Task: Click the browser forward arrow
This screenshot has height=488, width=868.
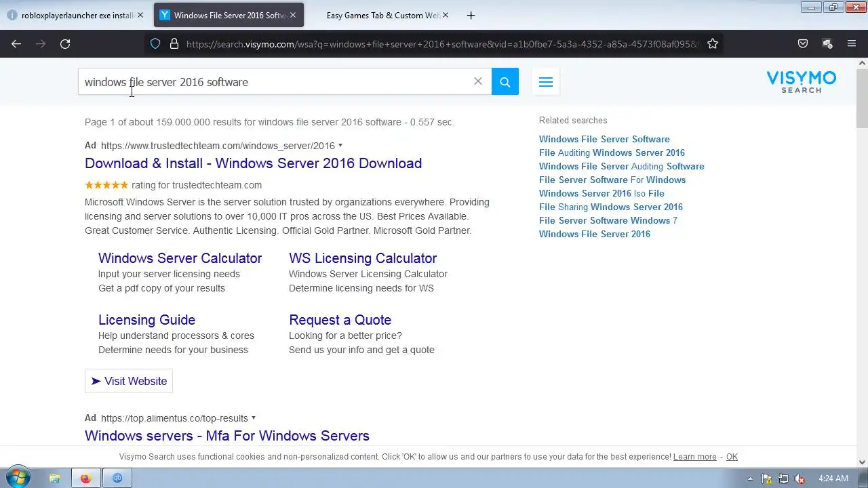Action: pos(41,43)
